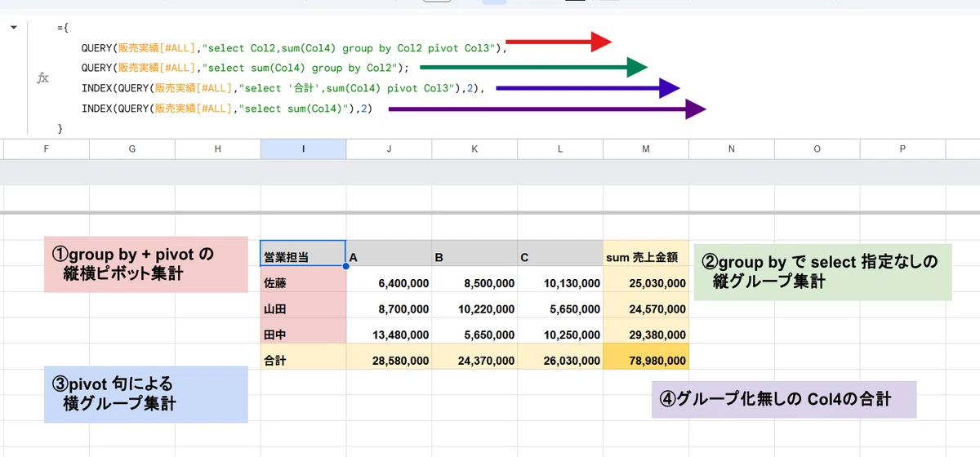This screenshot has width=980, height=457.
Task: Click total cell 28,580,000
Action: click(x=389, y=358)
